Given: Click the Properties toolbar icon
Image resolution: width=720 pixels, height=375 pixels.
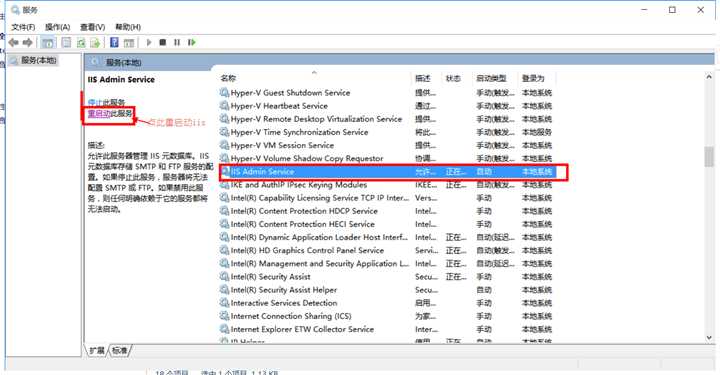Looking at the screenshot, I should (67, 43).
